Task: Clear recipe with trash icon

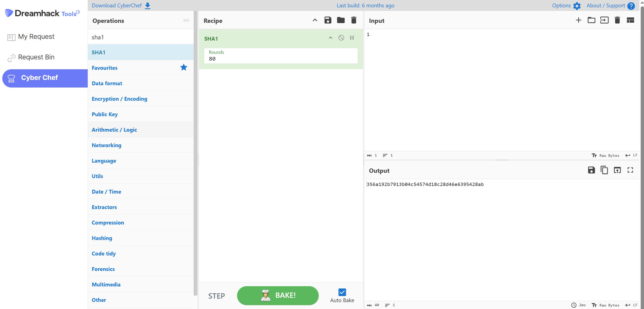Action: 354,20
